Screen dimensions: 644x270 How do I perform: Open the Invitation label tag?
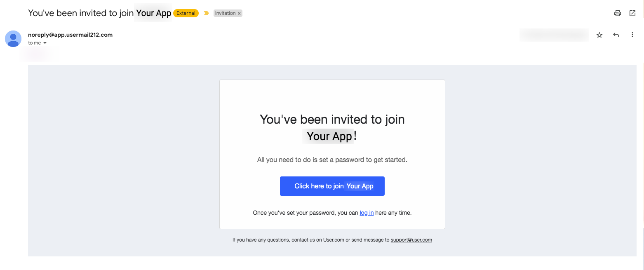pyautogui.click(x=225, y=13)
